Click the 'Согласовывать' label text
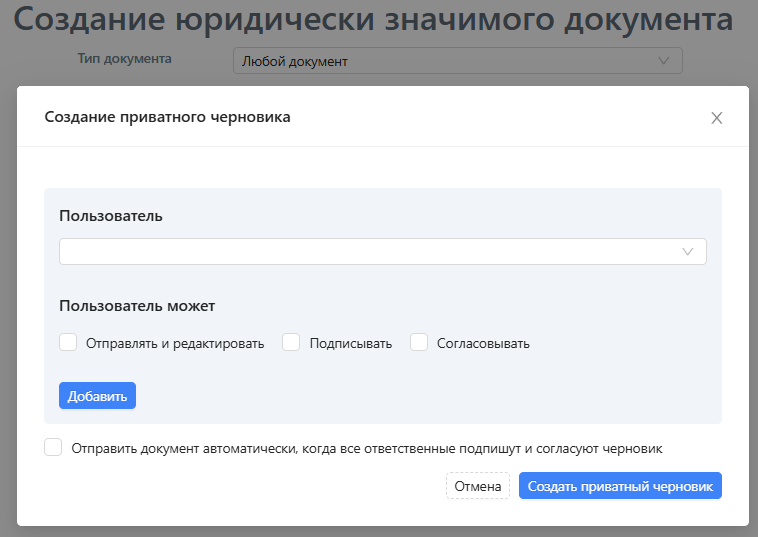Screen dimensions: 758x537 [x=483, y=344]
